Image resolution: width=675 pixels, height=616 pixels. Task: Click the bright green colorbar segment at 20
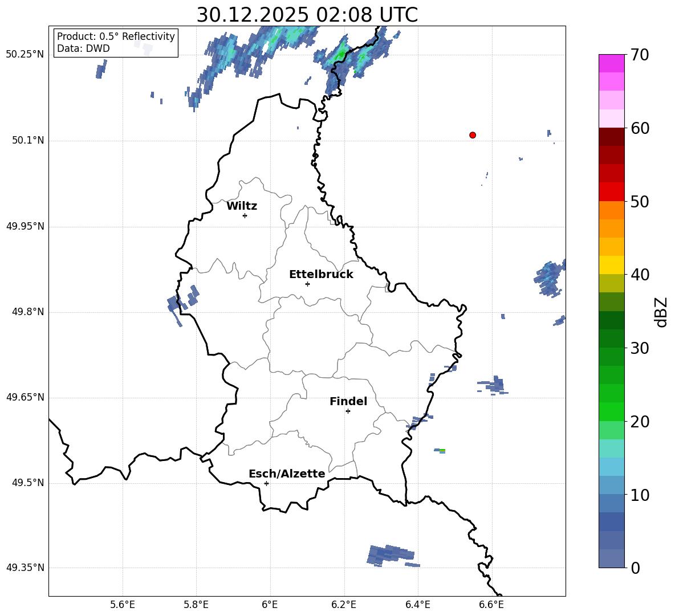pos(611,411)
